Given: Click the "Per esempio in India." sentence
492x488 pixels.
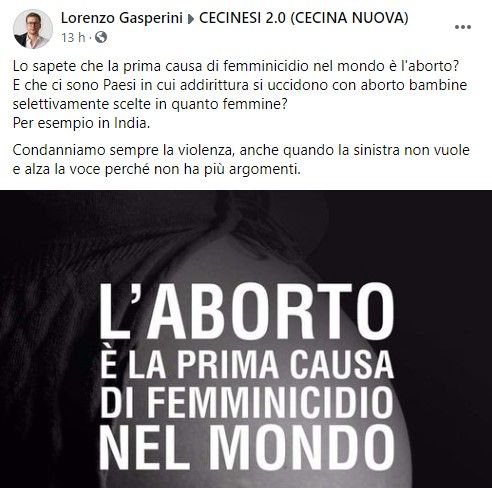Looking at the screenshot, I should (81, 123).
